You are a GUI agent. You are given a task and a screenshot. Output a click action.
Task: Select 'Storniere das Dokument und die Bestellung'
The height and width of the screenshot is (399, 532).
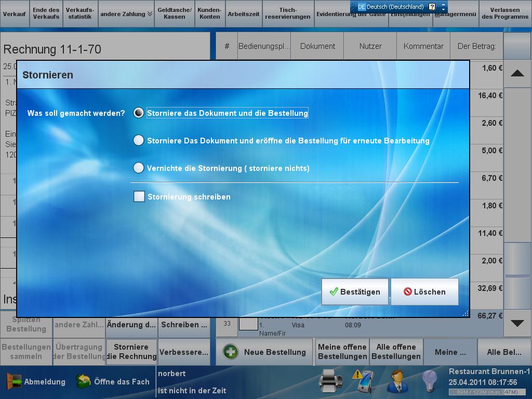coord(139,113)
